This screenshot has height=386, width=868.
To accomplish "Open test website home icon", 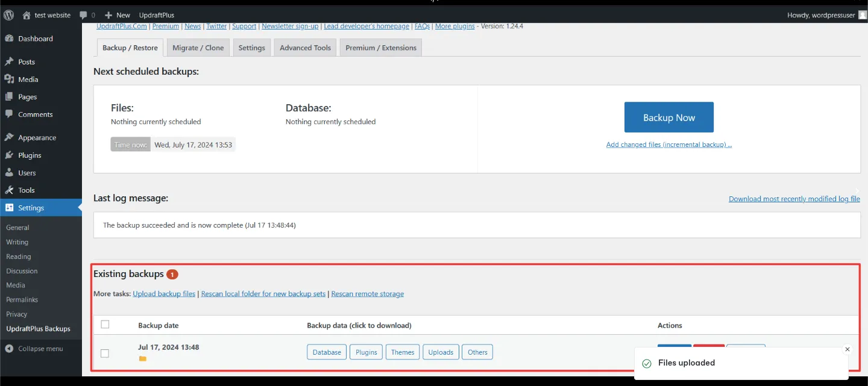I will 27,15.
